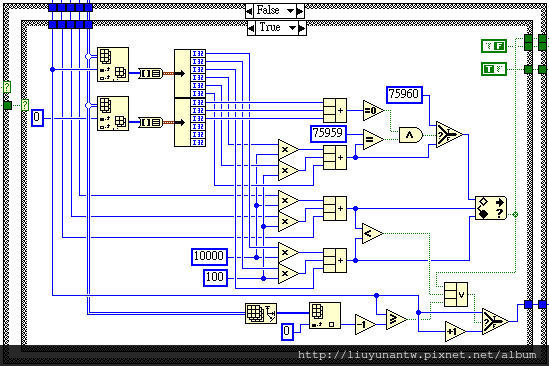549x366 pixels.
Task: Click the numeric constant 10000
Action: [209, 257]
